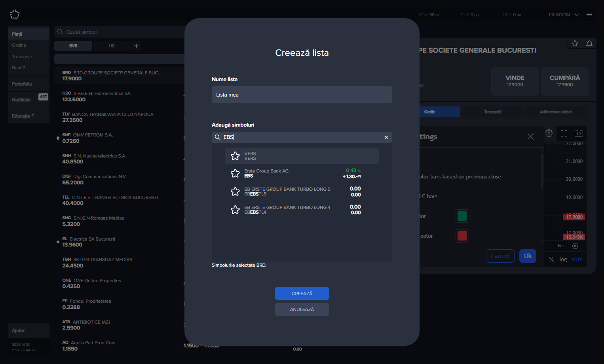604x364 pixels.
Task: Click the VINDE 17.9000 sell button
Action: coord(515,81)
